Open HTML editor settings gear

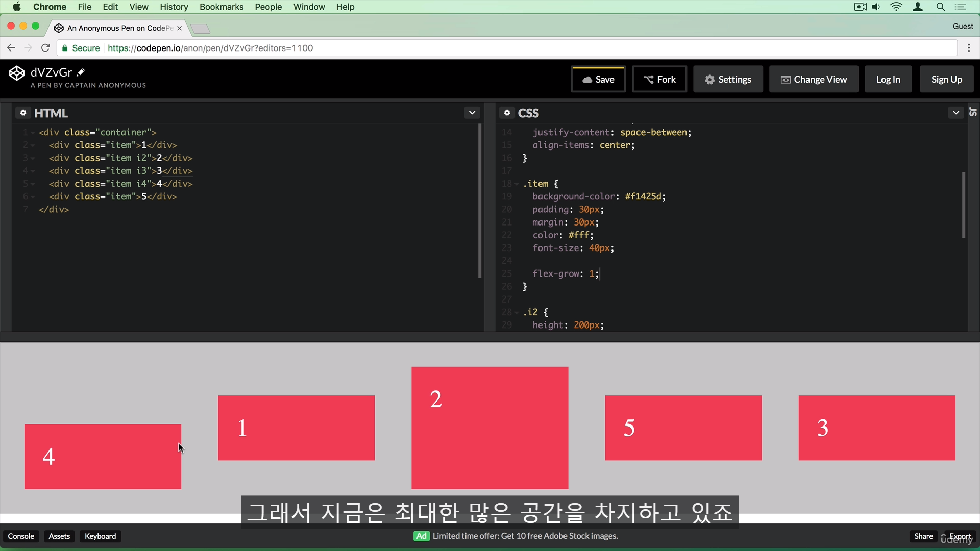(x=23, y=113)
